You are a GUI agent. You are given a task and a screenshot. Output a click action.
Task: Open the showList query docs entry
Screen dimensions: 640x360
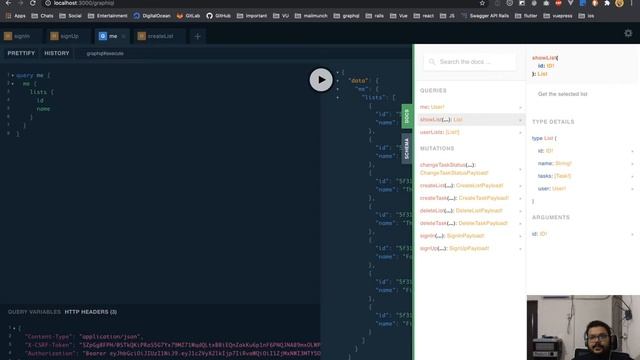pyautogui.click(x=470, y=120)
